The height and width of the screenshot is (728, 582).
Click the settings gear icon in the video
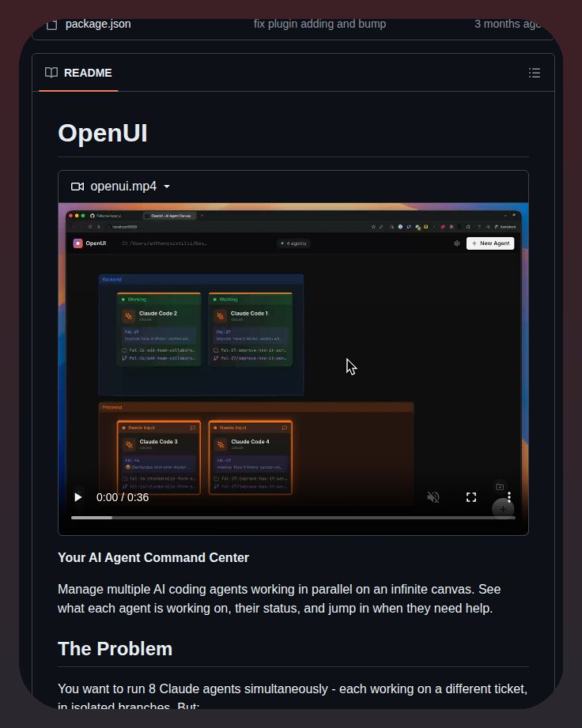click(456, 243)
